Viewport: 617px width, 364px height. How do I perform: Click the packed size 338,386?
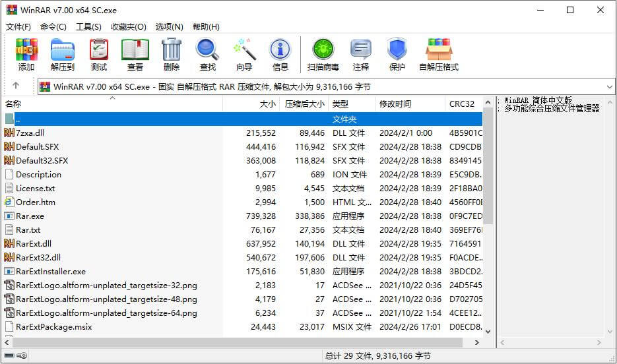(309, 216)
